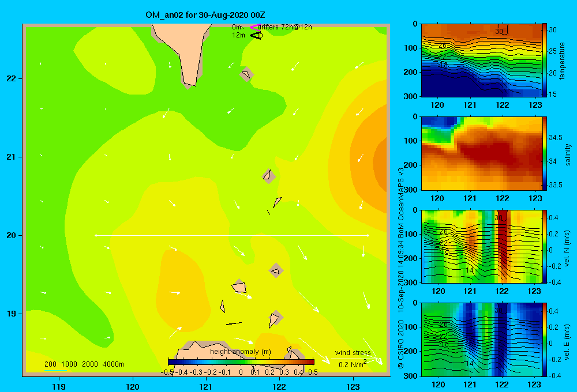Click the '33.5' tick on salinity scale
Image resolution: width=577 pixels, height=392 pixels.
tap(556, 184)
